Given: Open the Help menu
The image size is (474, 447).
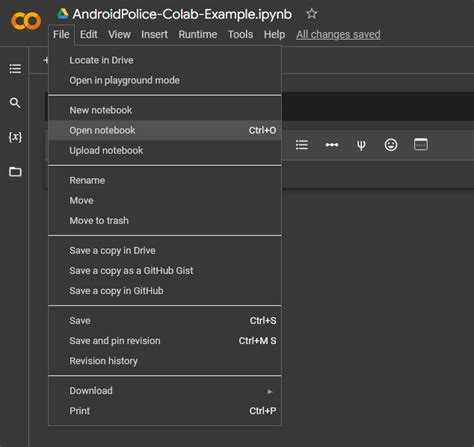Looking at the screenshot, I should [x=274, y=34].
